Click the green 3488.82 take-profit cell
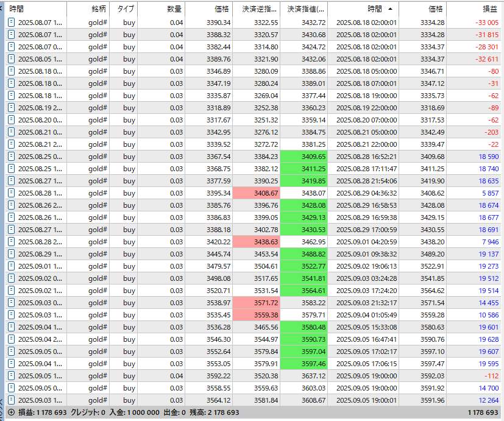 304,254
